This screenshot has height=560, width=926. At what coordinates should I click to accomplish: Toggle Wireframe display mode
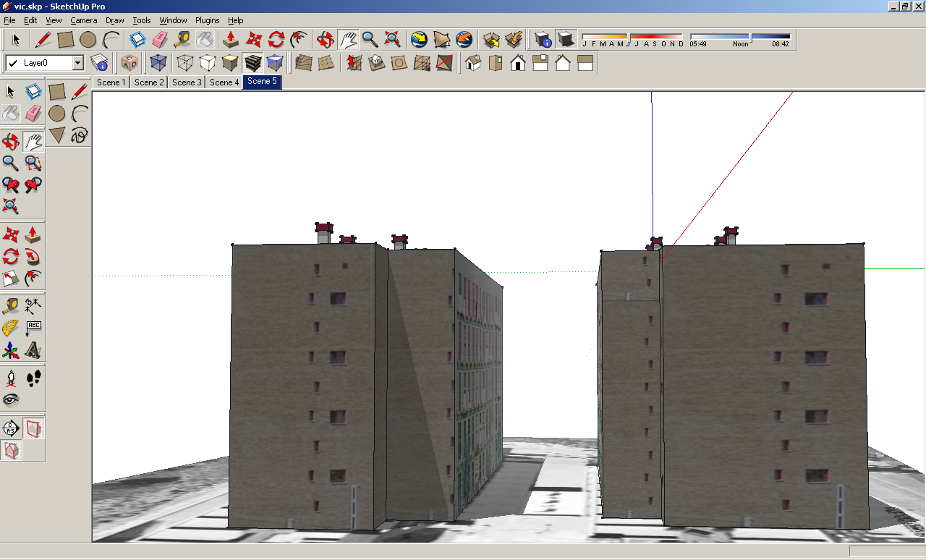[x=185, y=62]
